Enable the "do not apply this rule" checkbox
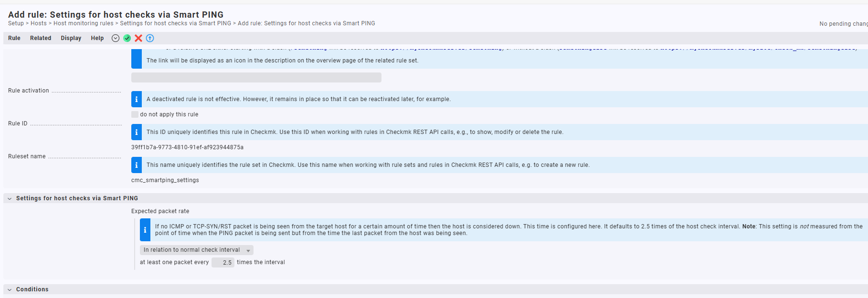868x298 pixels. pyautogui.click(x=135, y=114)
